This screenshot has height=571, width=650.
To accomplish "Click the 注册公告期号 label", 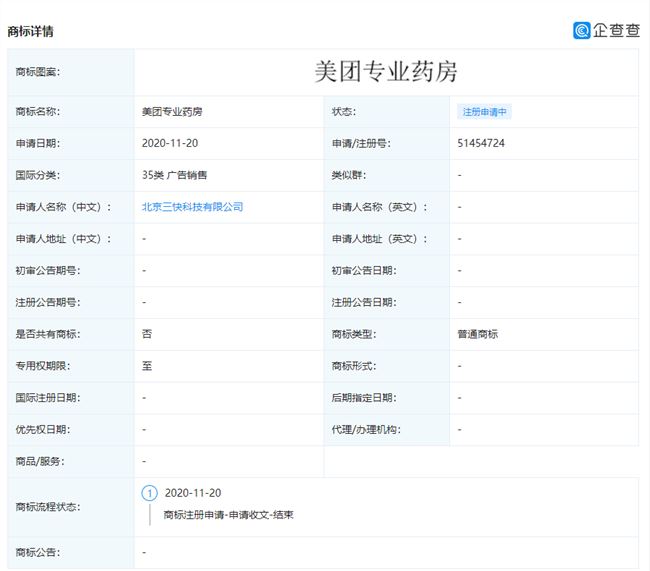I will point(48,302).
